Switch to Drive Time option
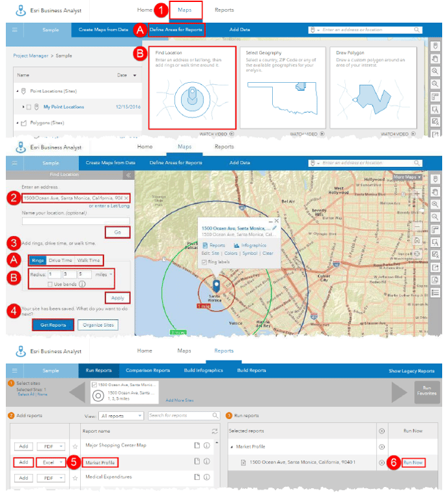This screenshot has height=498, width=448. (x=61, y=260)
